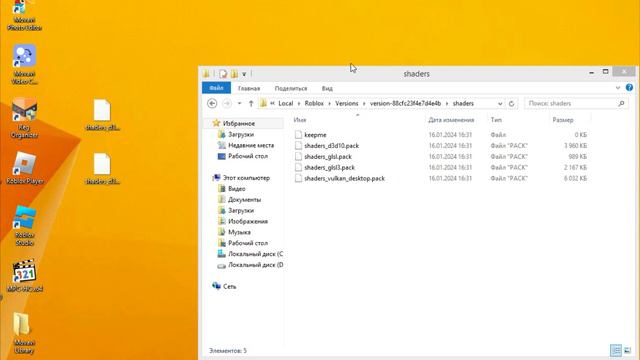The image size is (640, 360).
Task: Click the Versions breadcrumb segment
Action: coord(347,104)
